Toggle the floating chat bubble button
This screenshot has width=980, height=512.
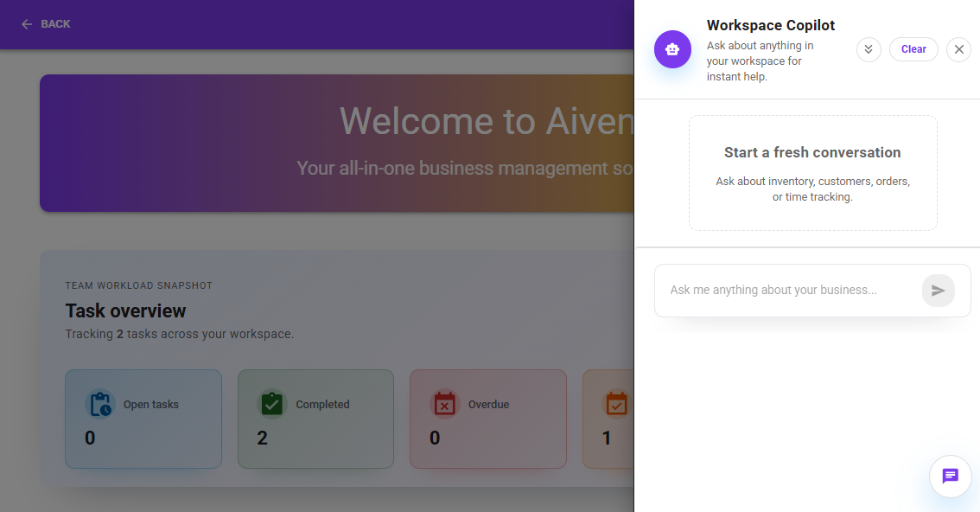pyautogui.click(x=950, y=476)
